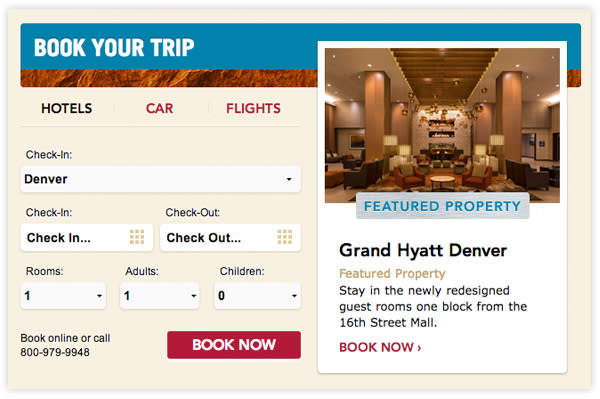Screen dimensions: 600x399
Task: Click the Rooms dropdown arrow
Action: click(x=99, y=296)
